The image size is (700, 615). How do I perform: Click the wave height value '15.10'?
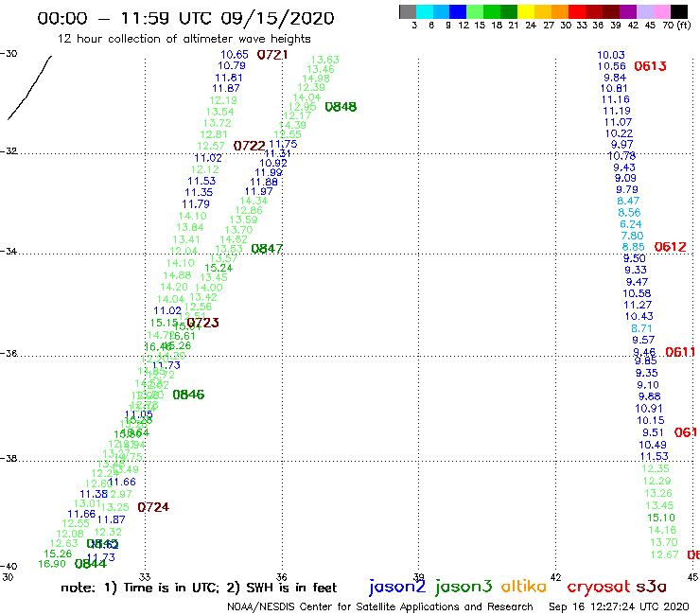pyautogui.click(x=661, y=518)
